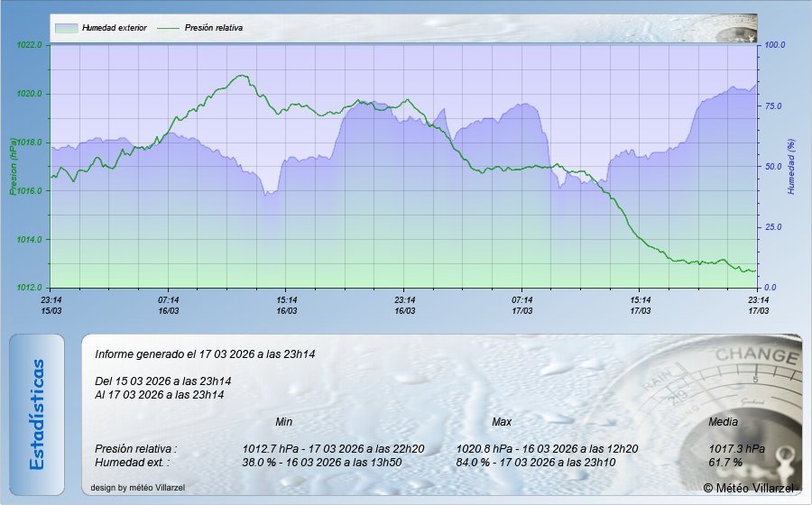
Task: Click the Humedad exterior legend color swatch
Action: (66, 28)
